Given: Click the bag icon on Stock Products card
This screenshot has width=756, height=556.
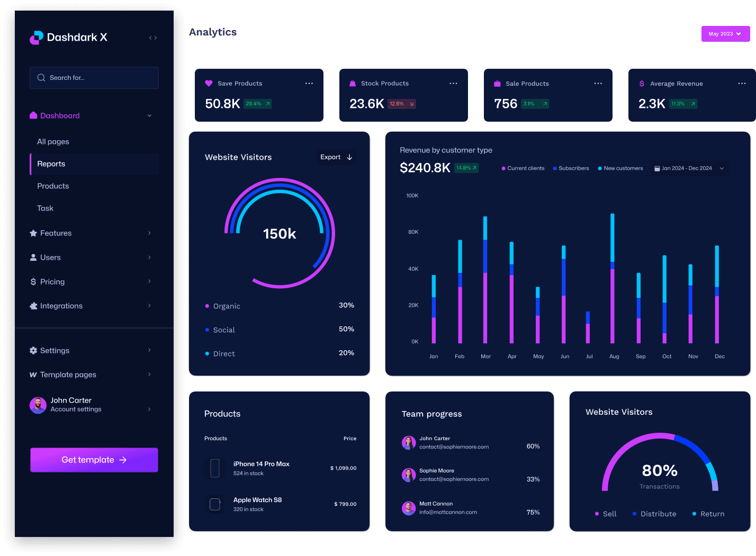Looking at the screenshot, I should point(352,83).
